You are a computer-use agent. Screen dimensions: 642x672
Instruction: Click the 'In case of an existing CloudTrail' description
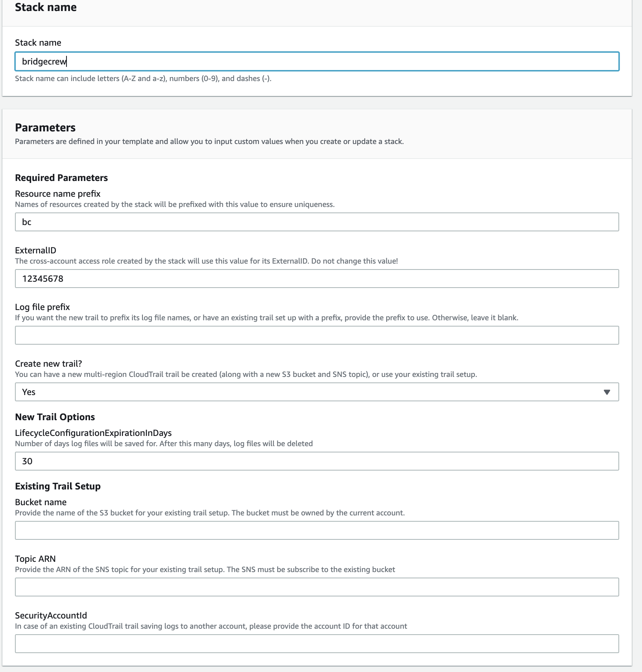pos(211,626)
